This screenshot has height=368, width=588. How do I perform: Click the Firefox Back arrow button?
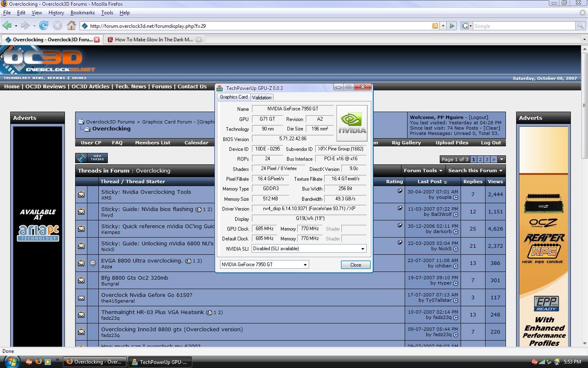[x=7, y=26]
